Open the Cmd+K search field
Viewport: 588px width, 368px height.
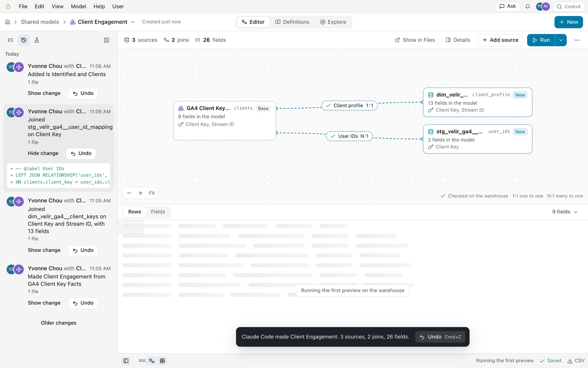point(569,7)
